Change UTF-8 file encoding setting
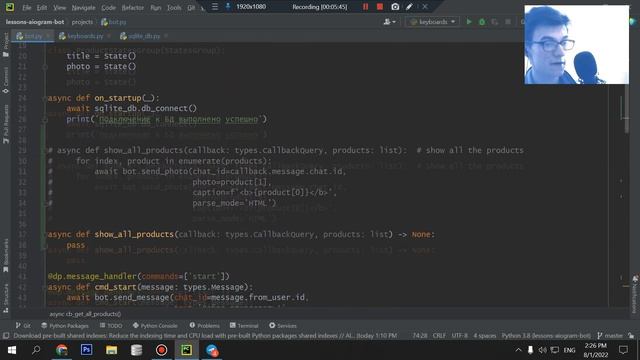The image size is (640, 360). [459, 336]
